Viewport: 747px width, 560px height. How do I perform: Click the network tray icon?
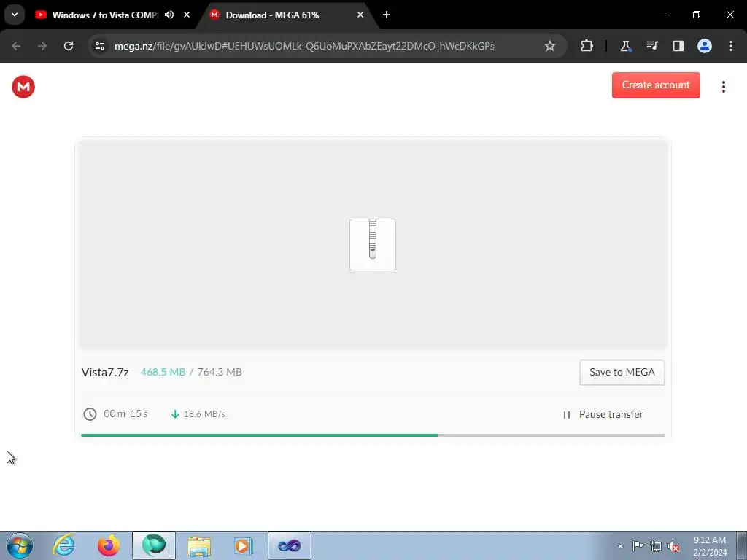(656, 546)
